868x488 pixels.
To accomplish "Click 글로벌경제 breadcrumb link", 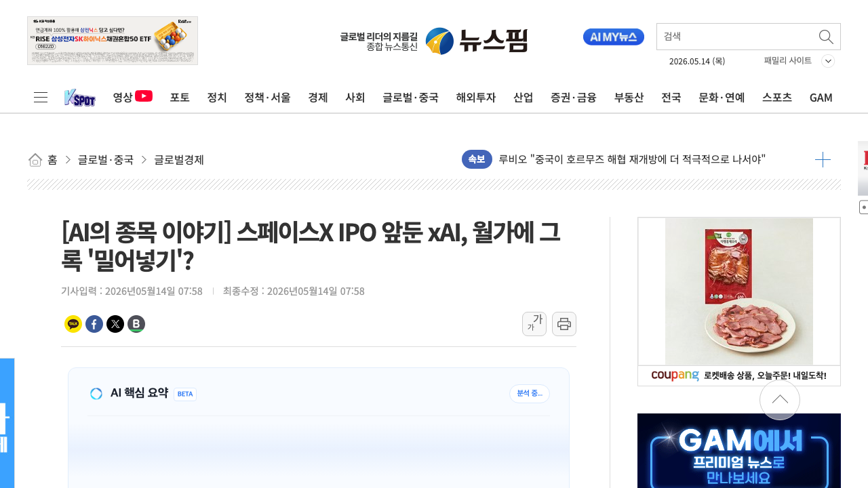I will 179,160.
